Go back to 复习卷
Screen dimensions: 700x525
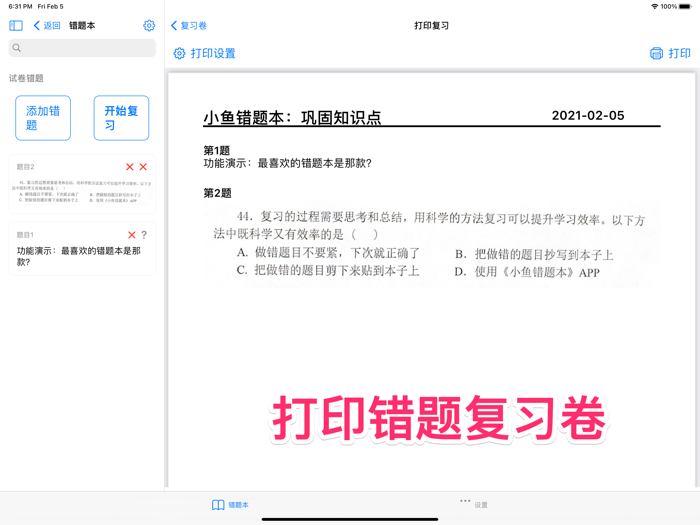189,25
